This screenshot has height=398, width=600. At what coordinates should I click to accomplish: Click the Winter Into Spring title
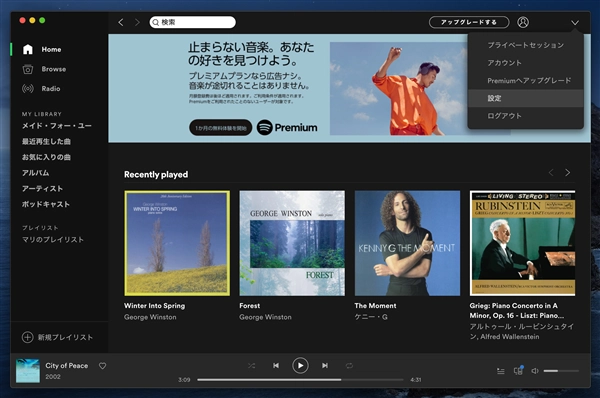point(155,306)
